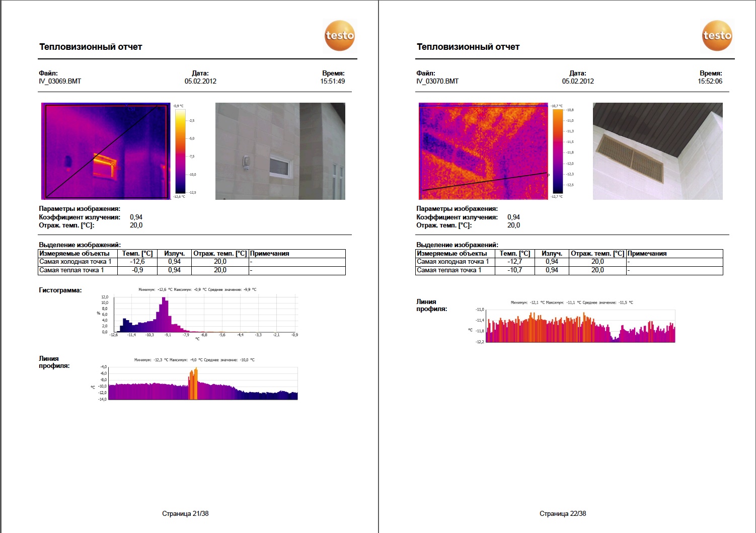Click the profile line chart on page 22
The image size is (756, 533).
581,327
